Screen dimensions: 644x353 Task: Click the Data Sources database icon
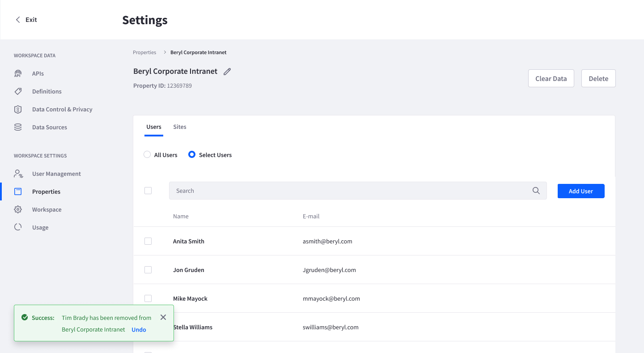(x=18, y=128)
